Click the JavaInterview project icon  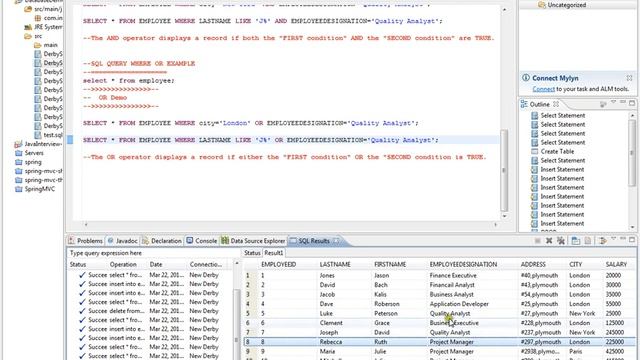tap(18, 144)
